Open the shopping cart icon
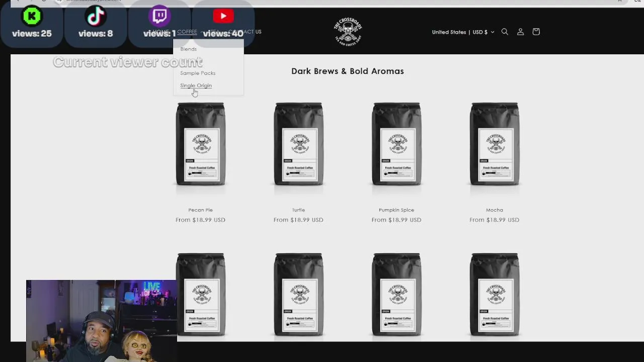 [536, 32]
